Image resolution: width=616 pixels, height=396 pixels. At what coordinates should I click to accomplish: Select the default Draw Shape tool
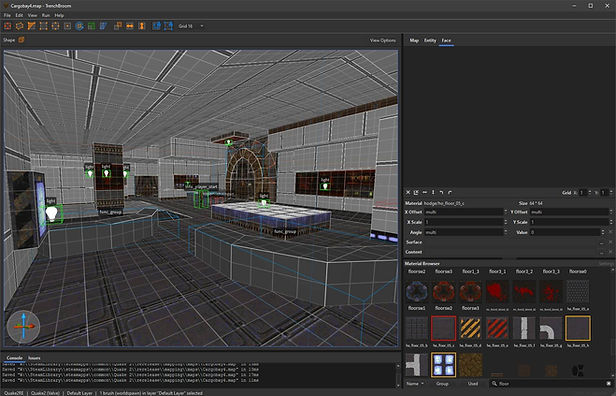tap(7, 26)
